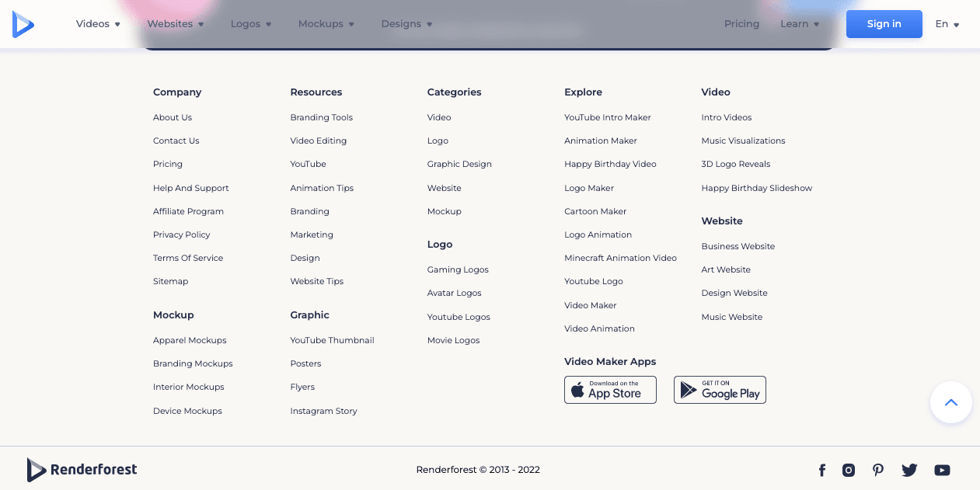Viewport: 980px width, 490px height.
Task: Open the Pinterest social icon
Action: (878, 470)
